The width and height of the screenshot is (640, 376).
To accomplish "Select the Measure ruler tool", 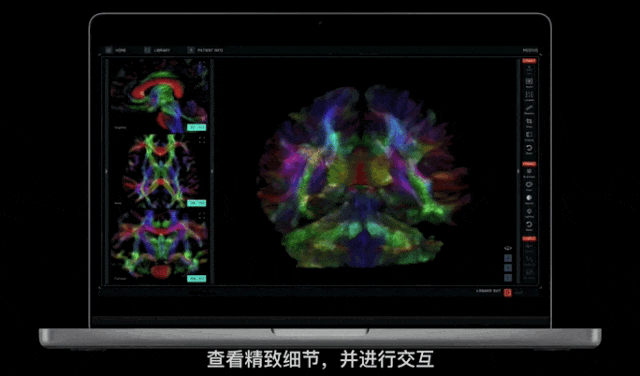I will click(x=529, y=108).
